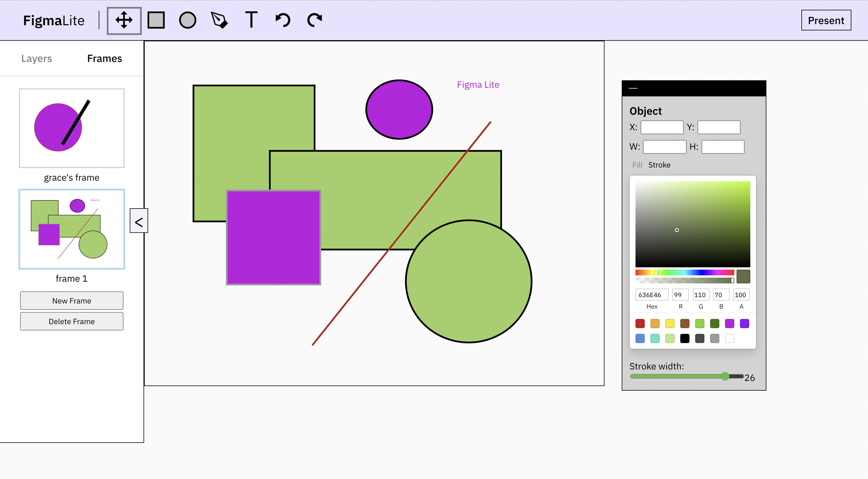Pick the brown color swatch
Screen dimensions: 868x479
pyautogui.click(x=685, y=324)
